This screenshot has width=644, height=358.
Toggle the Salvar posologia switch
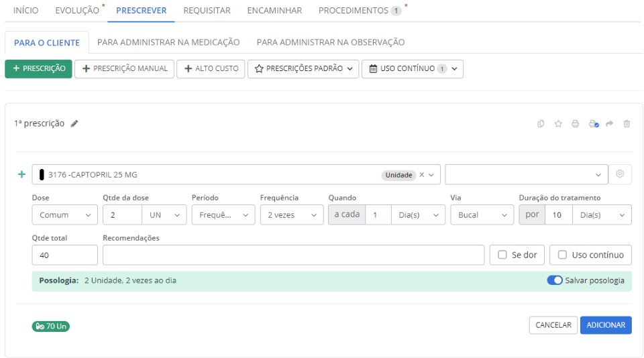pyautogui.click(x=555, y=280)
